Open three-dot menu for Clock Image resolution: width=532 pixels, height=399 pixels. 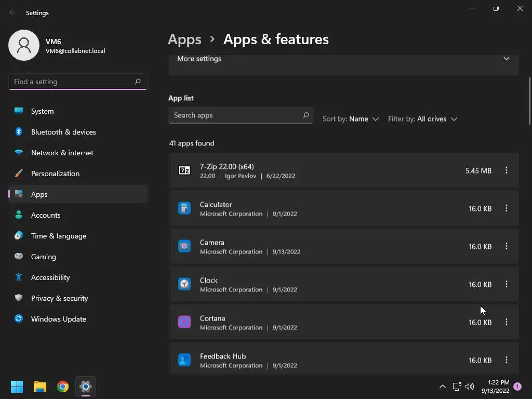pyautogui.click(x=507, y=284)
